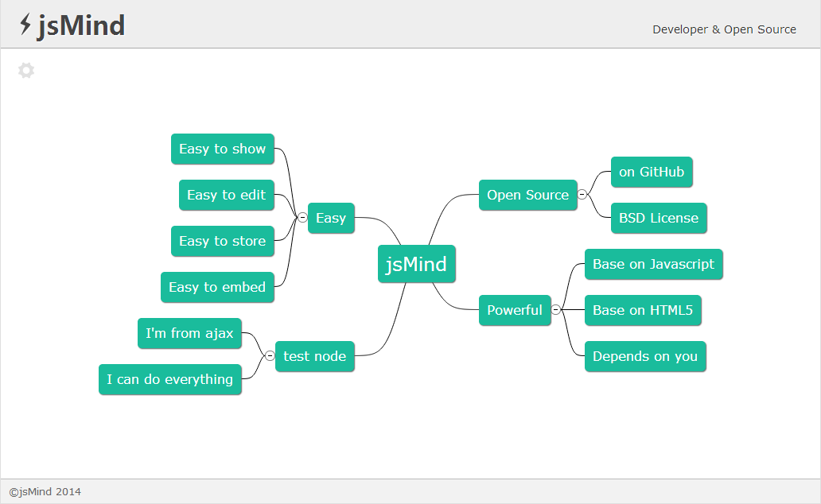Click the jsMind lightning bolt logo
The image size is (821, 504).
[26, 25]
